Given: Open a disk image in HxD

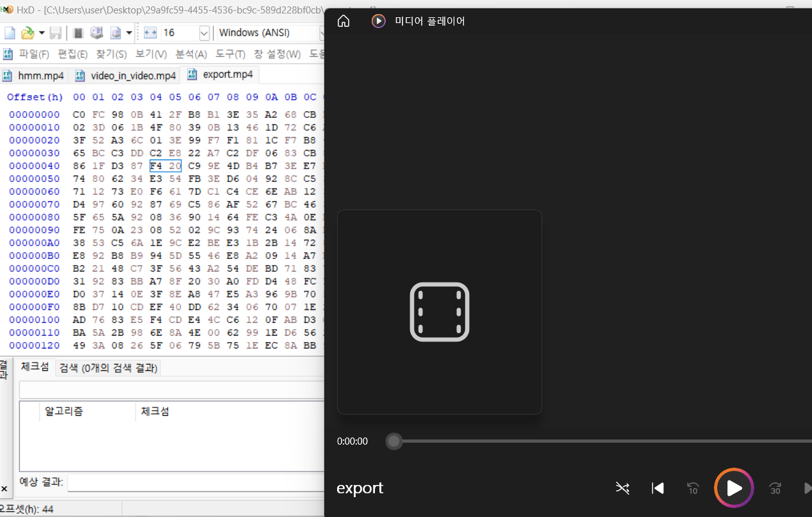Looking at the screenshot, I should click(x=115, y=33).
